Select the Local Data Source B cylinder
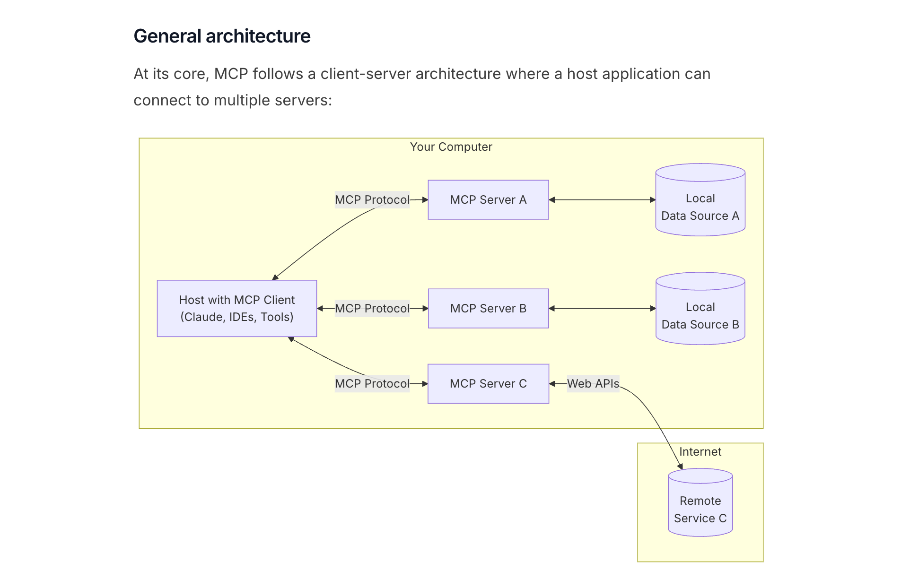 (x=700, y=316)
